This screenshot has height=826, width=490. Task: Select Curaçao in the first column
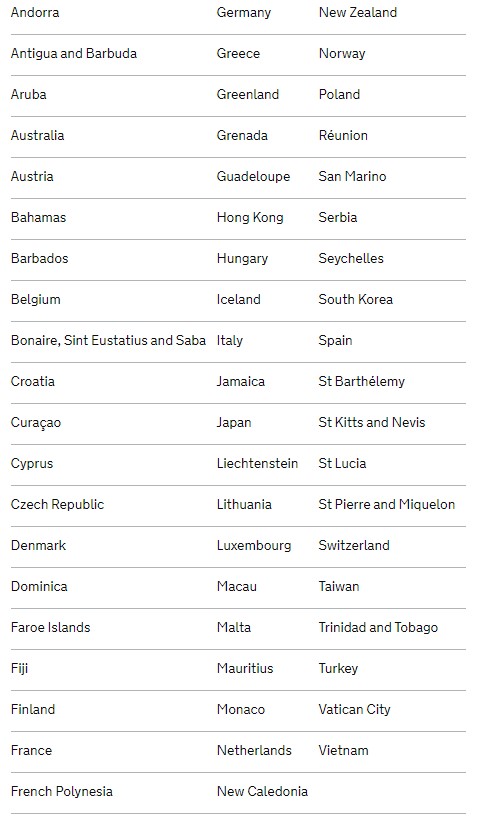point(36,423)
